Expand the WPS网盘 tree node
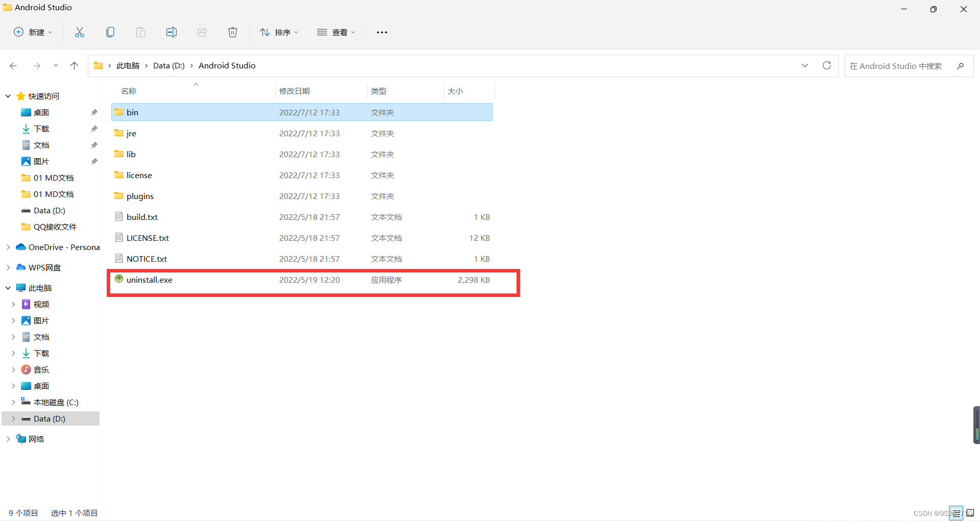This screenshot has height=521, width=980. click(x=8, y=267)
